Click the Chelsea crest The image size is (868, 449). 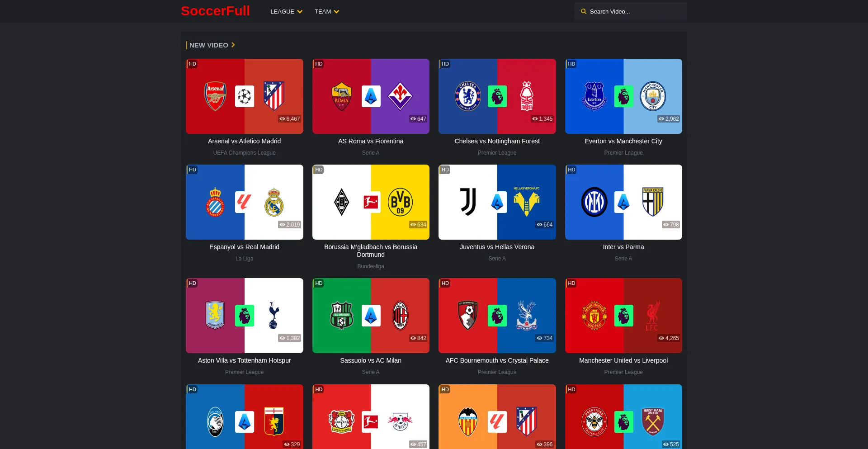(468, 96)
